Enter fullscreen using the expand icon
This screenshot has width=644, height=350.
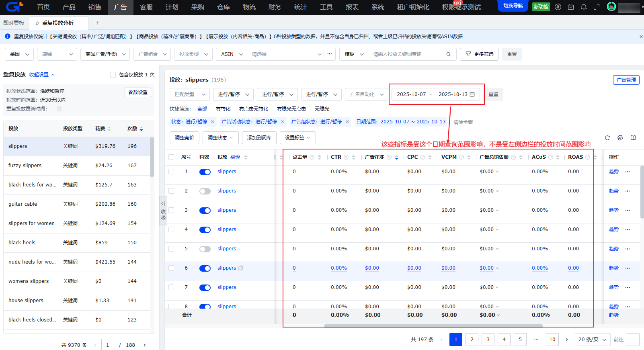597,7
